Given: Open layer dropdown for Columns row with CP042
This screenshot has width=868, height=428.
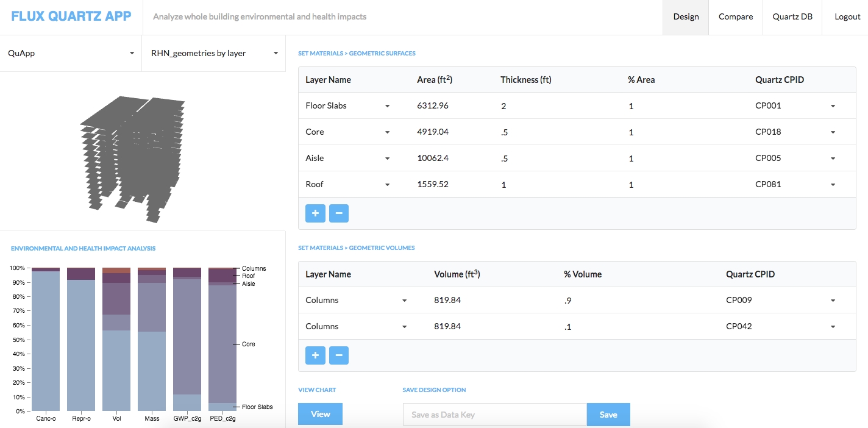Looking at the screenshot, I should click(357, 326).
